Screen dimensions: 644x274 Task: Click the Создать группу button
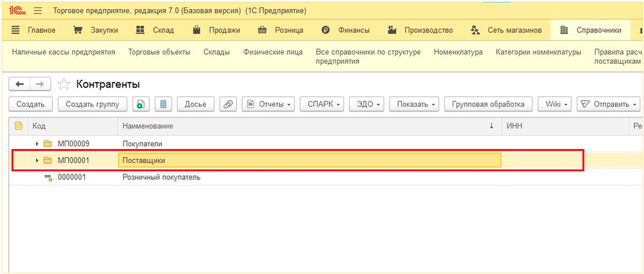[93, 104]
